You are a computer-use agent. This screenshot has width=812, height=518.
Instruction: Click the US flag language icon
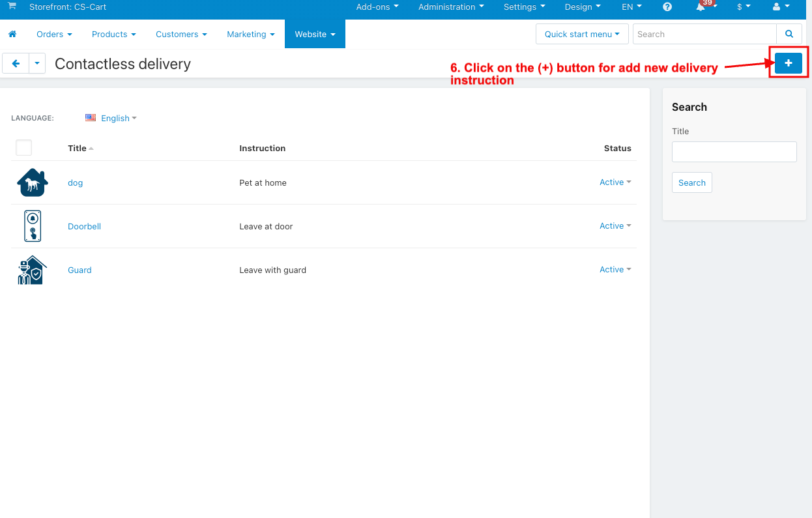(91, 118)
